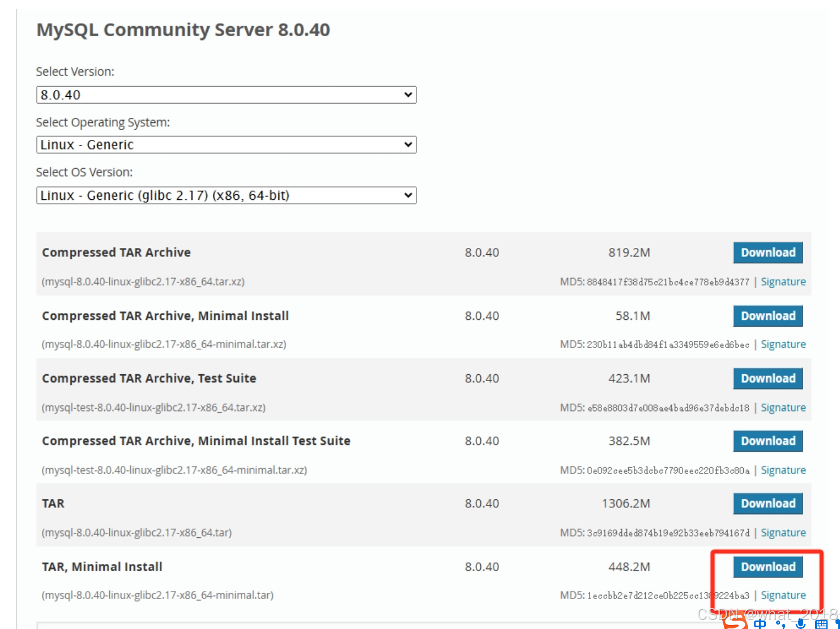Click the 382.5M file size
Image resolution: width=840 pixels, height=629 pixels.
629,441
